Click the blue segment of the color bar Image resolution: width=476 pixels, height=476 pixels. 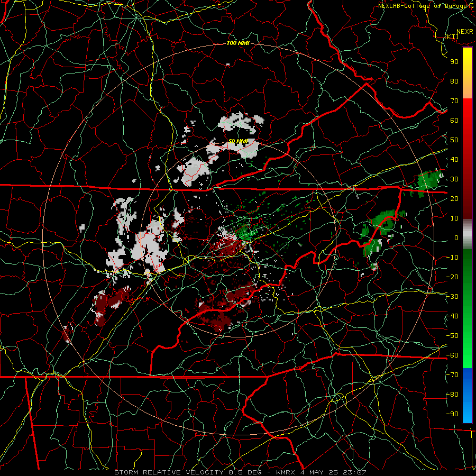coord(467,396)
